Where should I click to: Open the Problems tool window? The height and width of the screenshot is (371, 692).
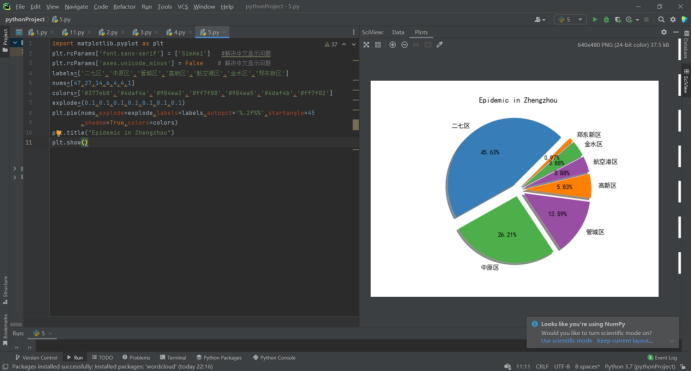point(136,358)
